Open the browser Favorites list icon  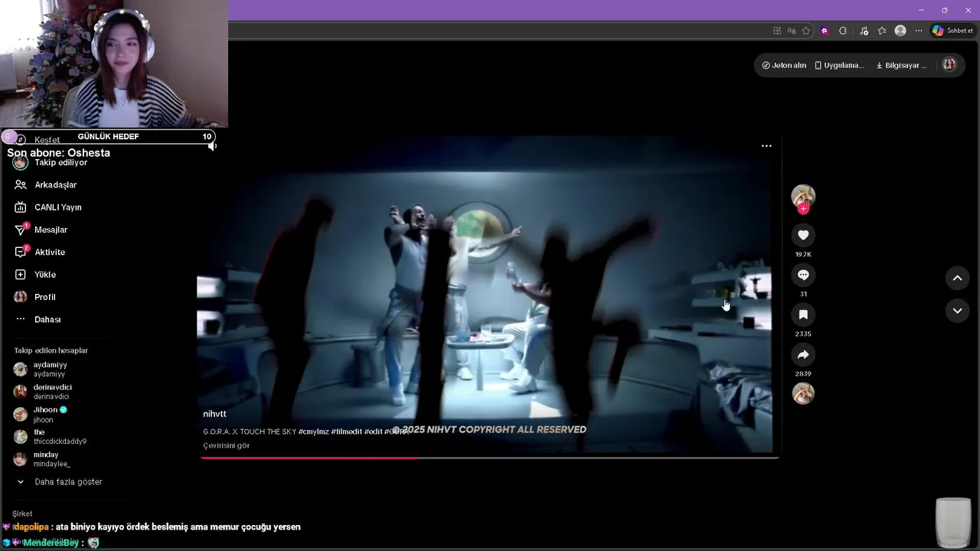point(882,31)
